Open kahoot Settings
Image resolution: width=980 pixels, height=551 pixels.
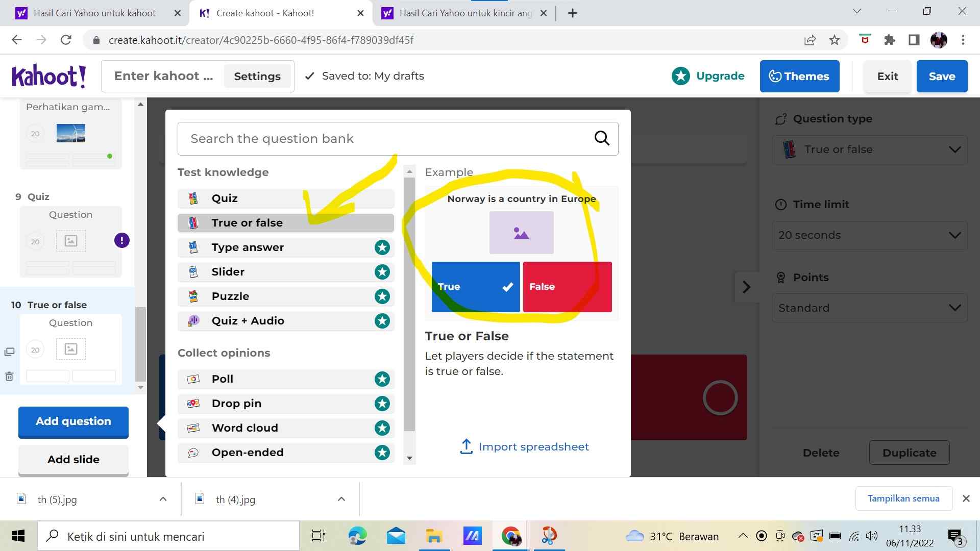tap(257, 77)
